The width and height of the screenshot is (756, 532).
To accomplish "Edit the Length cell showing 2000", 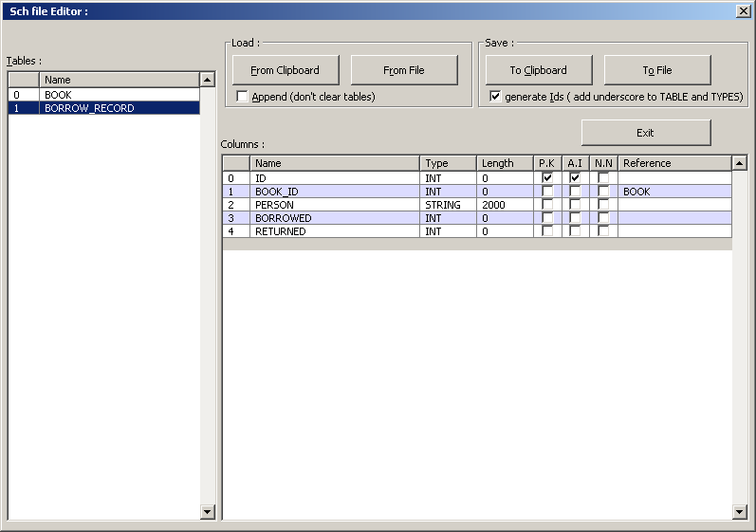I will click(x=505, y=205).
